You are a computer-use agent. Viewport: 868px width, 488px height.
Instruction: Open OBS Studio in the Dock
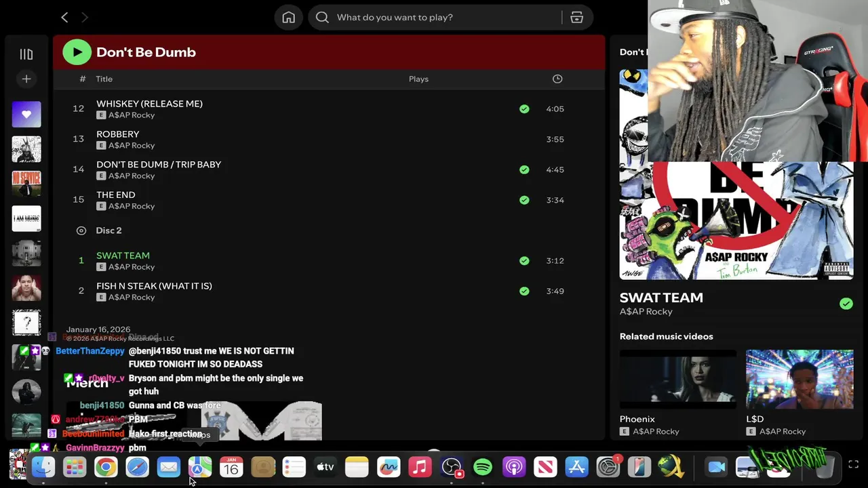(x=451, y=467)
